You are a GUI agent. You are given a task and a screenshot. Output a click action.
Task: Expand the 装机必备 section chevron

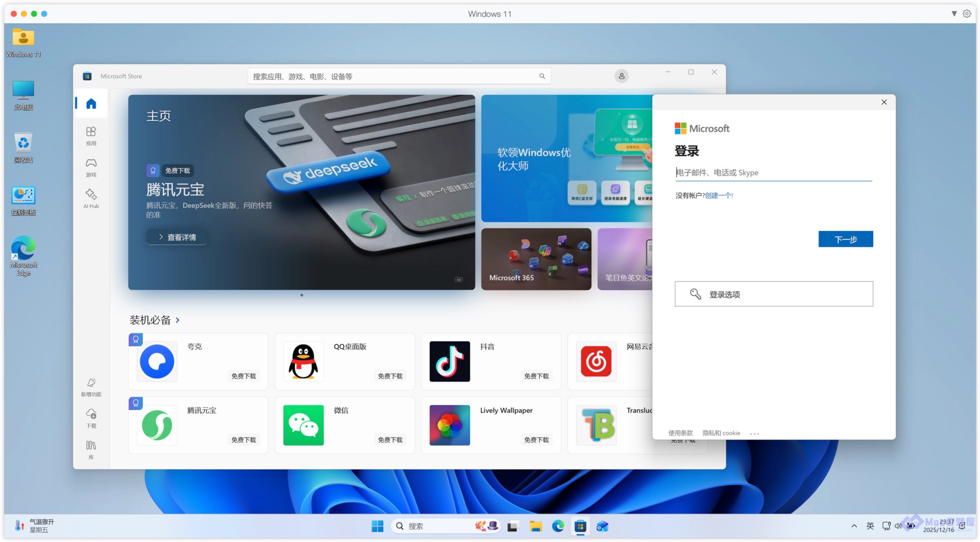coord(178,320)
